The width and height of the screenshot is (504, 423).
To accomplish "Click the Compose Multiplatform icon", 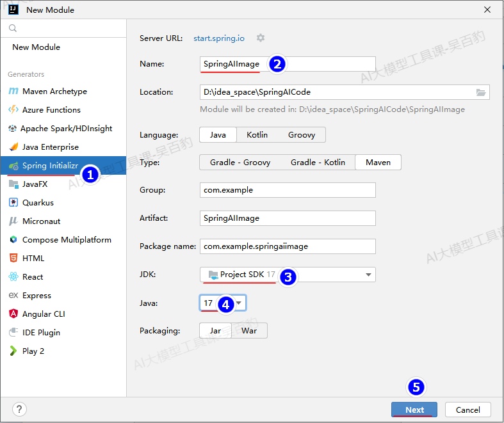I will point(13,239).
